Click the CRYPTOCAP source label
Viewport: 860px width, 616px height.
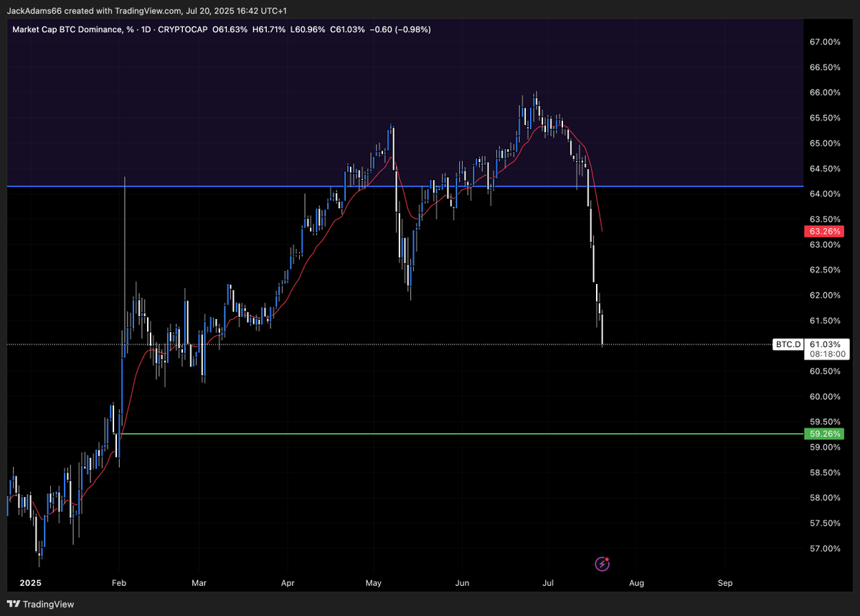tap(183, 29)
